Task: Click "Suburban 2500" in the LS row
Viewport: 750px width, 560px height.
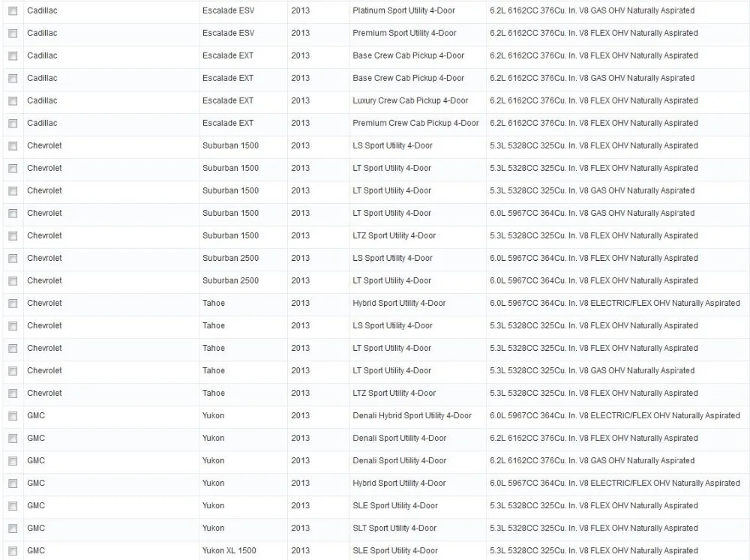Action: click(x=230, y=258)
